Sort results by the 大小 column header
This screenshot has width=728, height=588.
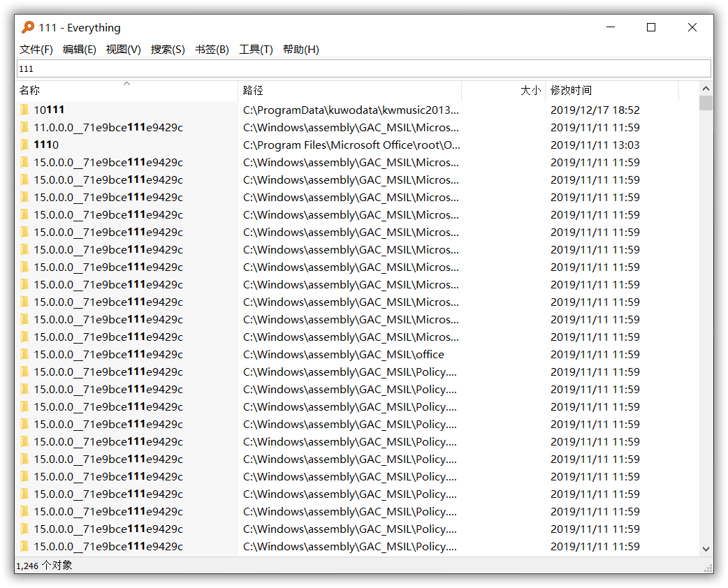[x=503, y=91]
